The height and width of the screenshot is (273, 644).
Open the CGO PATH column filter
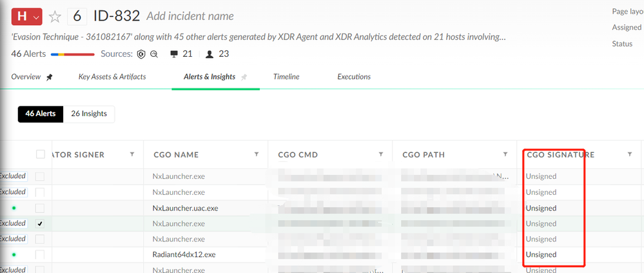click(x=505, y=154)
